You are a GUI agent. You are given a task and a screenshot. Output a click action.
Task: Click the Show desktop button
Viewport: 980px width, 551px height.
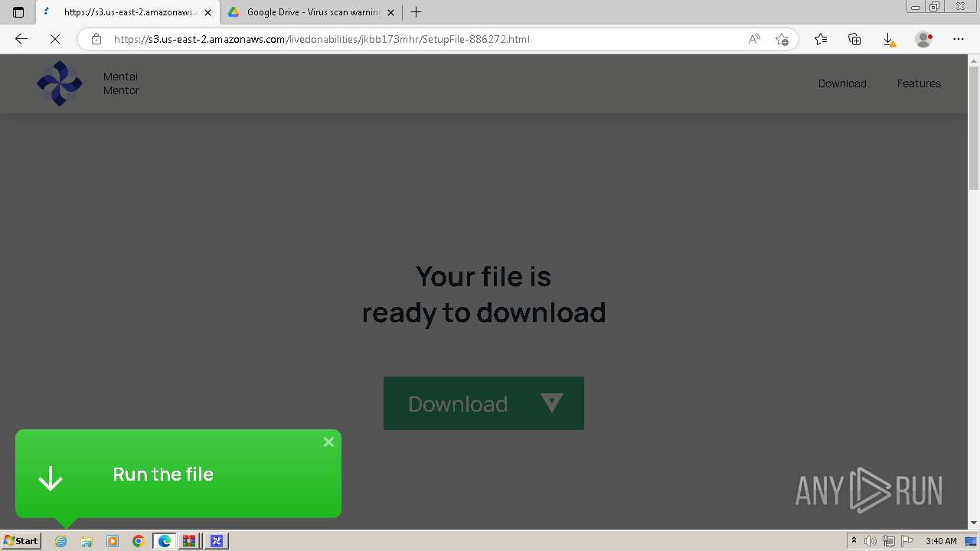coord(972,541)
